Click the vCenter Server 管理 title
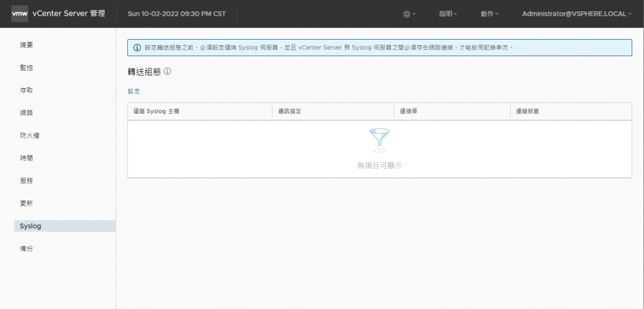The image size is (644, 309). (x=69, y=14)
